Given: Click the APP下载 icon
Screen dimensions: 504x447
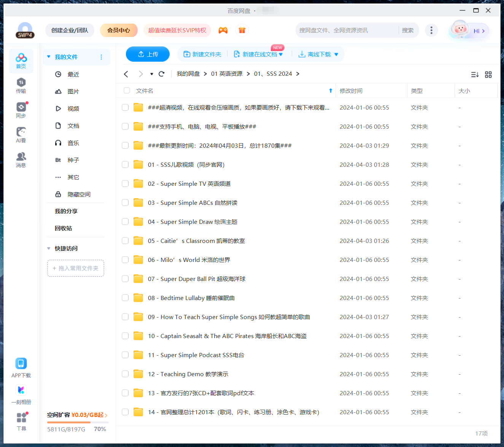Looking at the screenshot, I should pyautogui.click(x=21, y=364).
